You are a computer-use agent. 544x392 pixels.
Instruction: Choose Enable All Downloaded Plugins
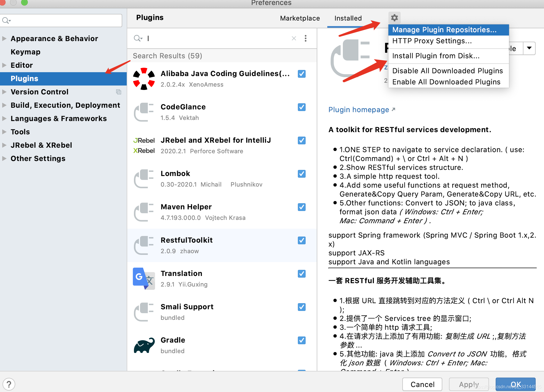pos(448,82)
